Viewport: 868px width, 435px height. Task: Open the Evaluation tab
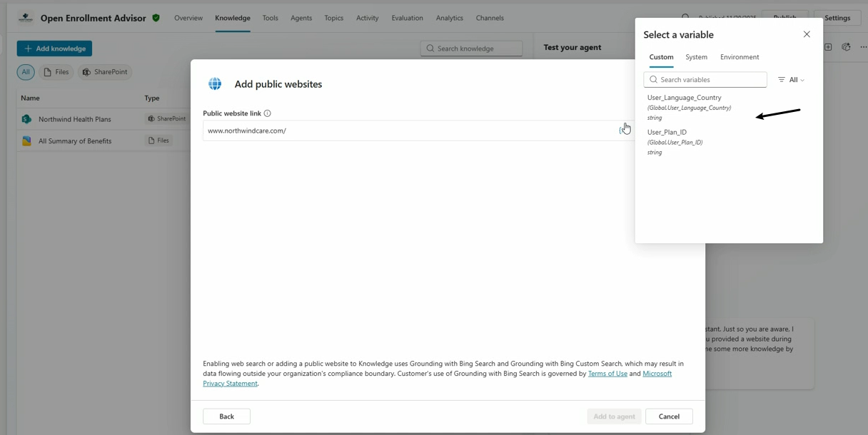408,18
